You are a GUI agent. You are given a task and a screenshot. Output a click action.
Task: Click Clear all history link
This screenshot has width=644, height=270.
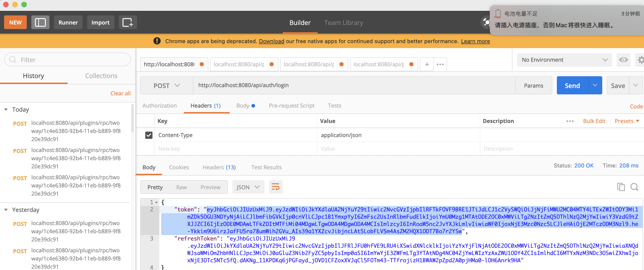pos(120,93)
